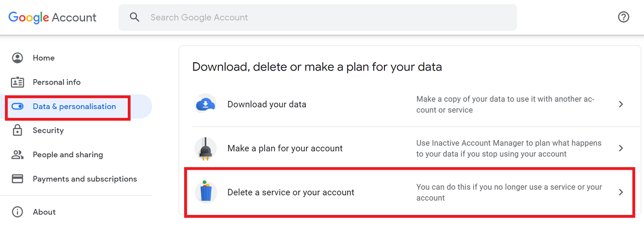644x228 pixels.
Task: Click the Home person icon in sidebar
Action: click(x=18, y=58)
